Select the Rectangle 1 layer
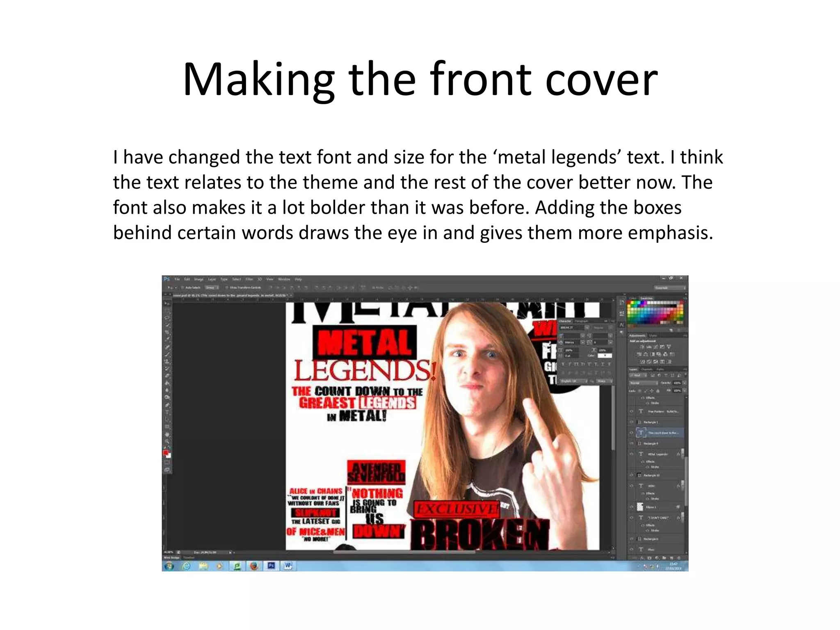 [x=656, y=422]
